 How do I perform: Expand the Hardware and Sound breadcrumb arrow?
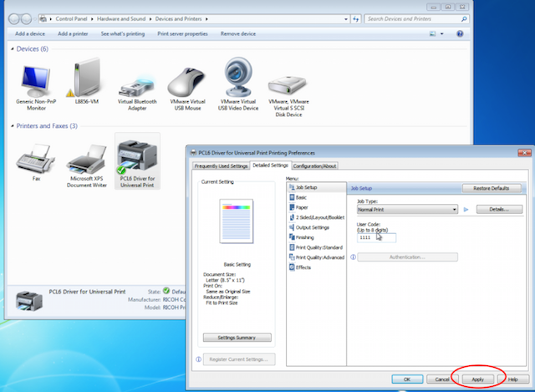pyautogui.click(x=150, y=19)
